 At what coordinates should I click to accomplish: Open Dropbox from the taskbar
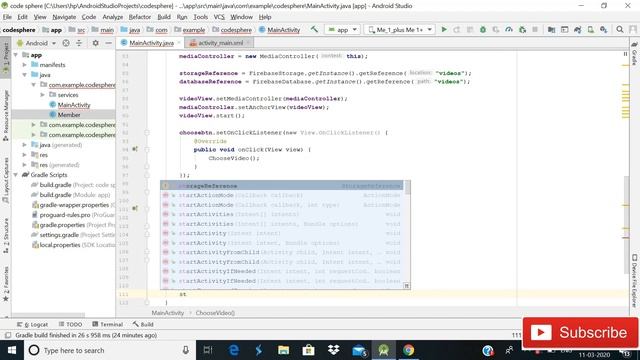click(x=333, y=350)
